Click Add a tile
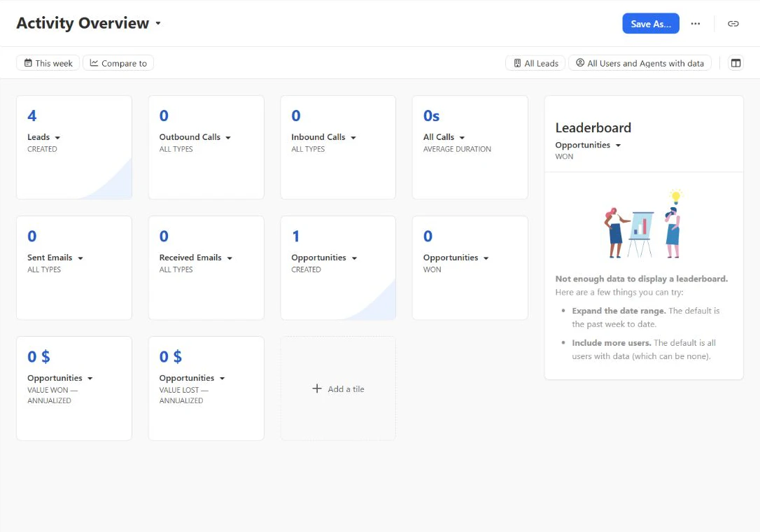The width and height of the screenshot is (760, 532). pyautogui.click(x=338, y=388)
